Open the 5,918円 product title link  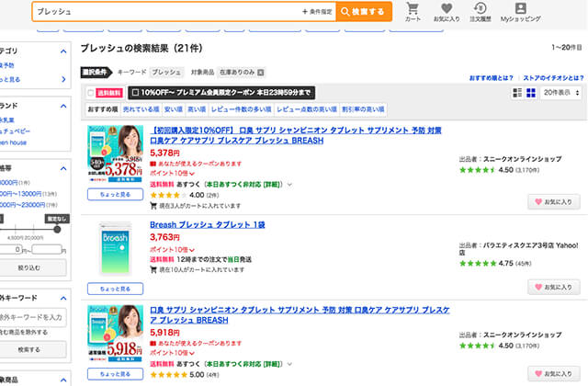[x=300, y=315]
